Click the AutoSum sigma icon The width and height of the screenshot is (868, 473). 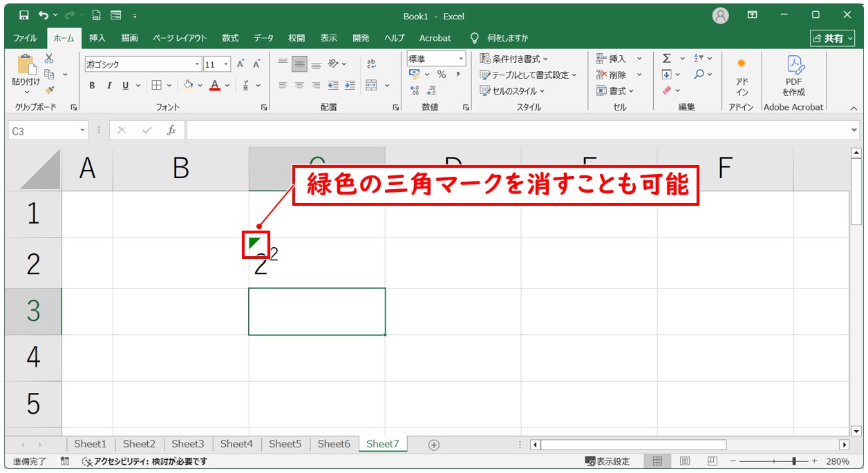[667, 59]
